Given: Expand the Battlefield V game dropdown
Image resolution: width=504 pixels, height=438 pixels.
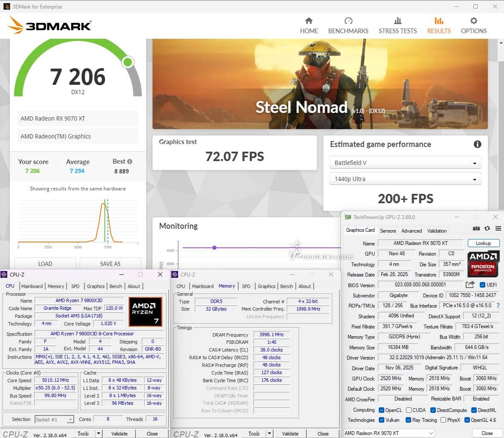Looking at the screenshot, I should (x=405, y=163).
